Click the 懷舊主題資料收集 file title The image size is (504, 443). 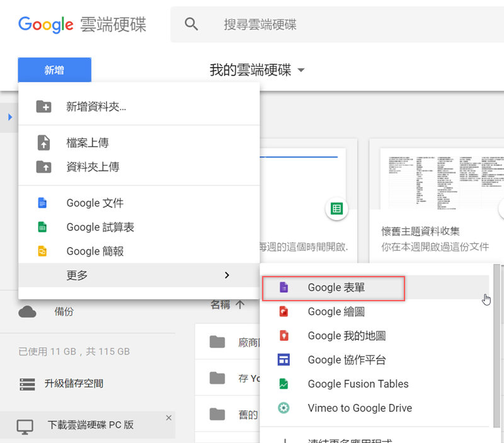point(420,231)
